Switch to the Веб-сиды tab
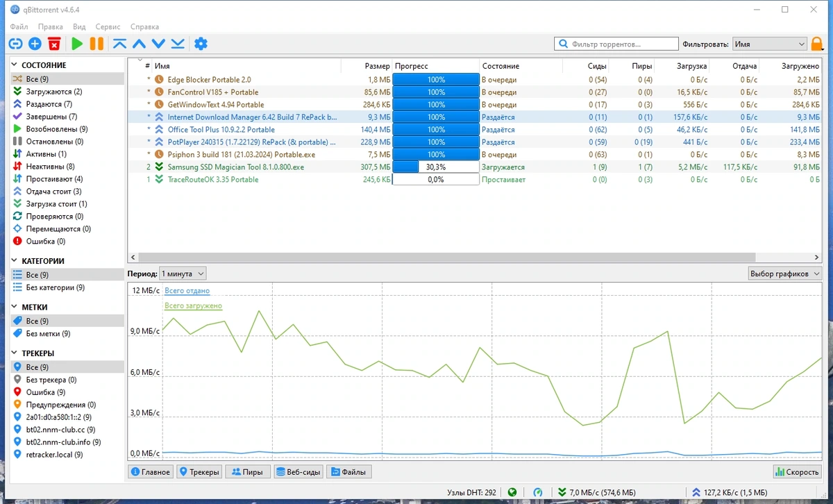833x504 pixels. [x=298, y=472]
